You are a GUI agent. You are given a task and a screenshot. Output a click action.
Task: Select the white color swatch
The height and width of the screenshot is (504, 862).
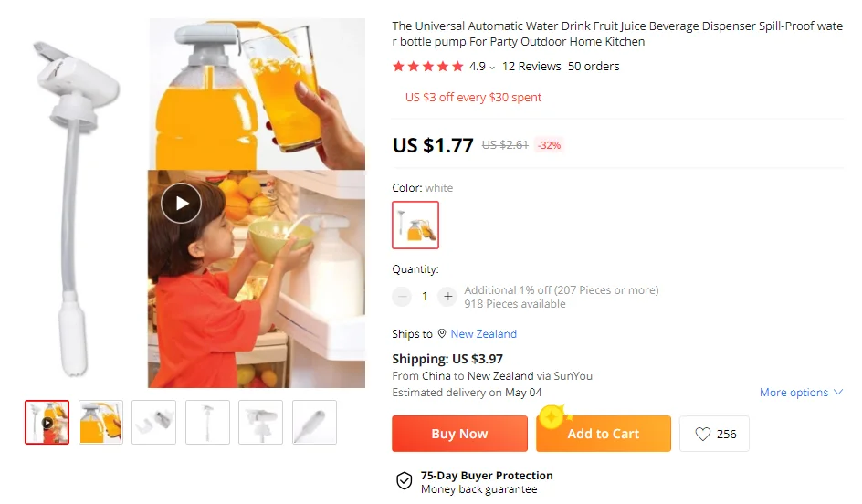pyautogui.click(x=415, y=225)
